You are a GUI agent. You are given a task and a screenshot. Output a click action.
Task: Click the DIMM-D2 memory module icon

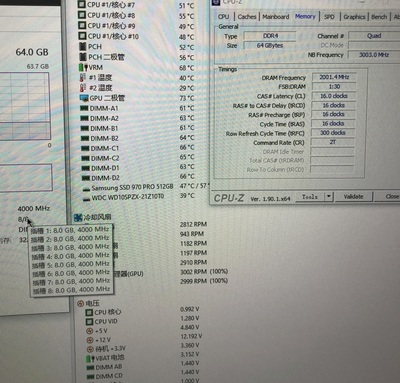point(86,178)
